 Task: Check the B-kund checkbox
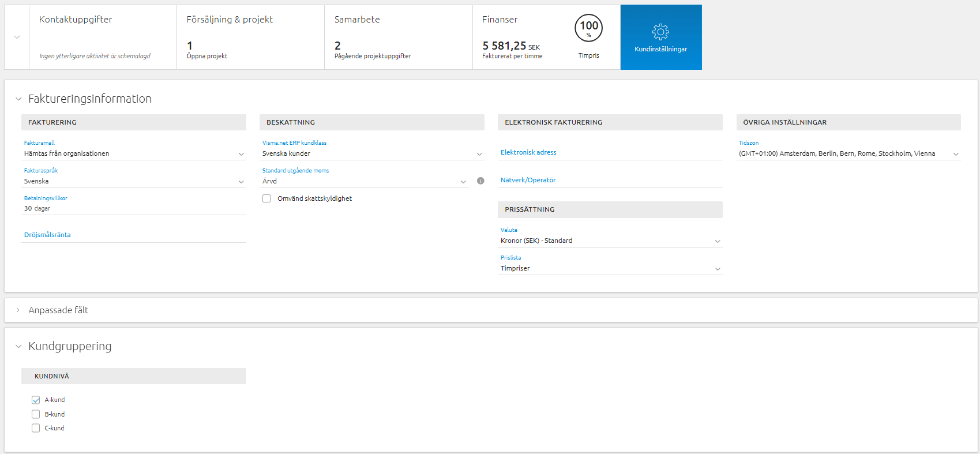pyautogui.click(x=36, y=414)
